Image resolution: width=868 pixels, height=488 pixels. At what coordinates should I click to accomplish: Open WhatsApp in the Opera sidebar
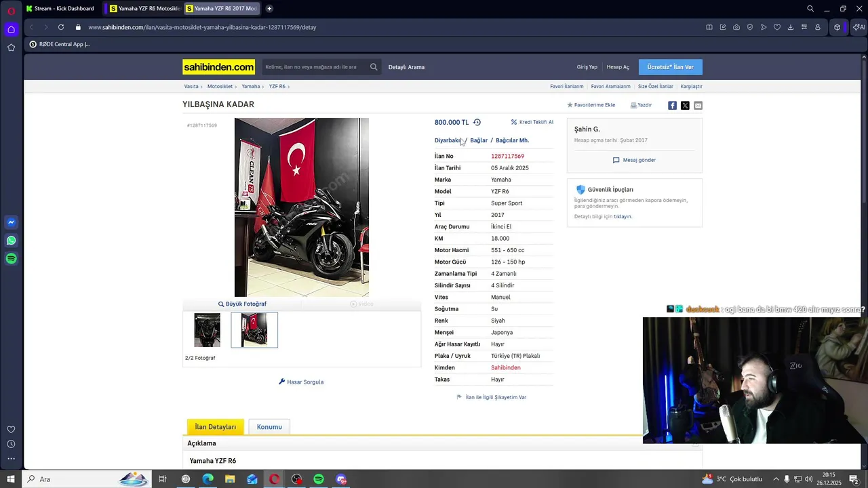pyautogui.click(x=11, y=241)
